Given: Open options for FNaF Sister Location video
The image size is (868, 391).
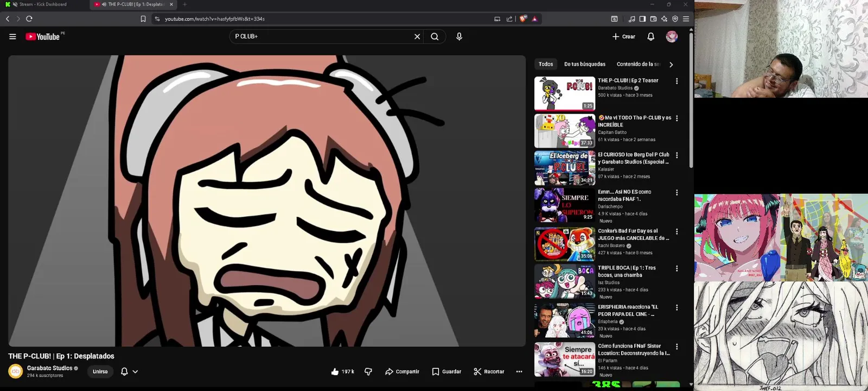Looking at the screenshot, I should (676, 346).
